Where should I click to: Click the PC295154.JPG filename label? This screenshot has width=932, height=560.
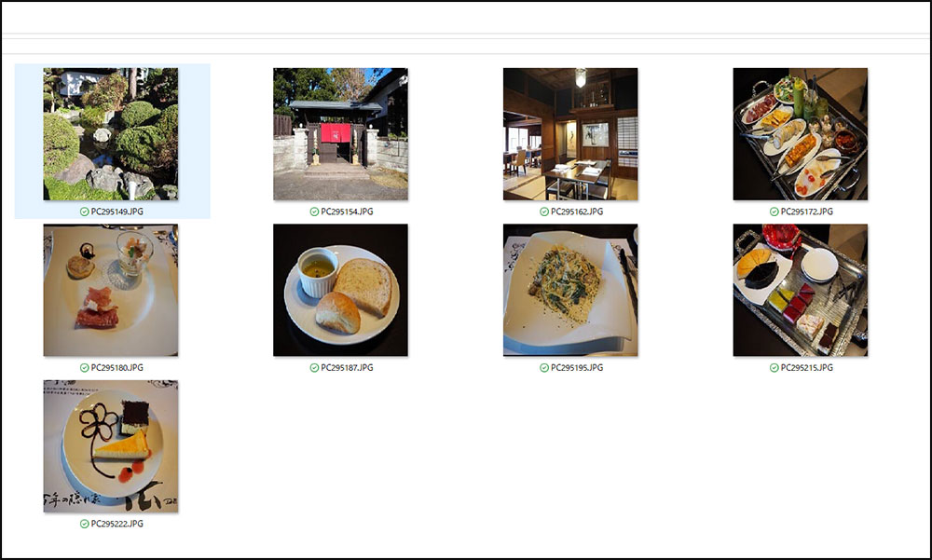347,212
